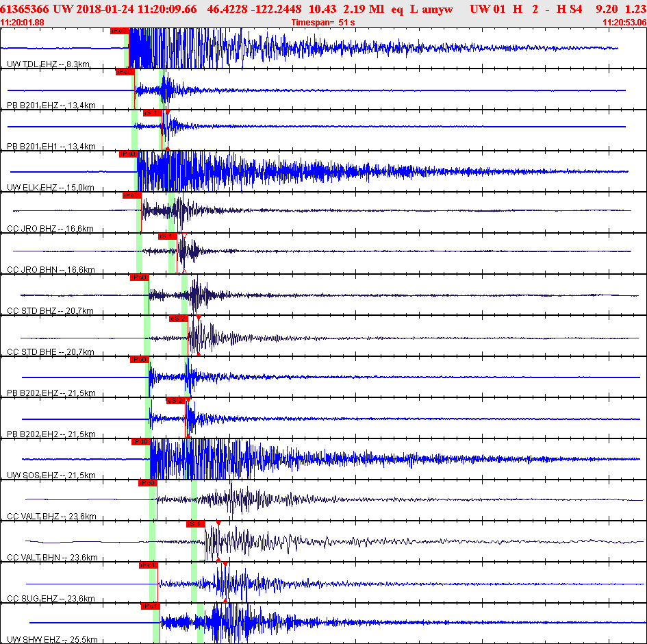Click the 'CC VALT BHN -- 23.6km' station label

pos(53,557)
